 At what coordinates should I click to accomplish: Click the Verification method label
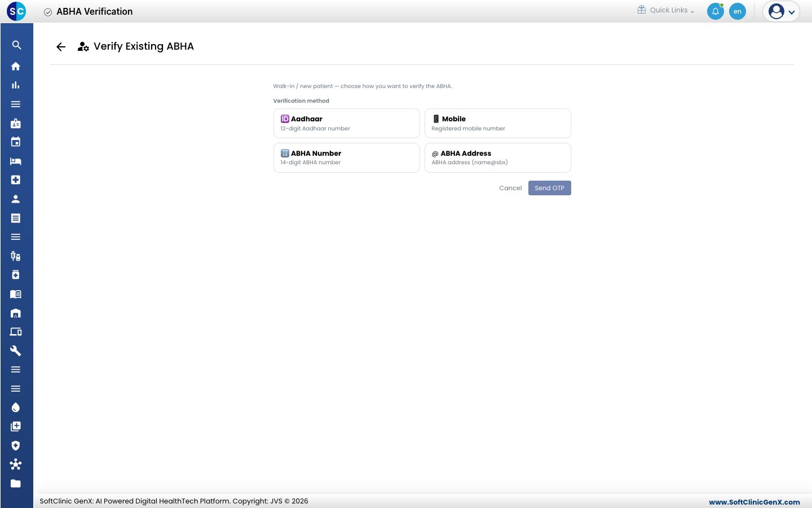[301, 100]
